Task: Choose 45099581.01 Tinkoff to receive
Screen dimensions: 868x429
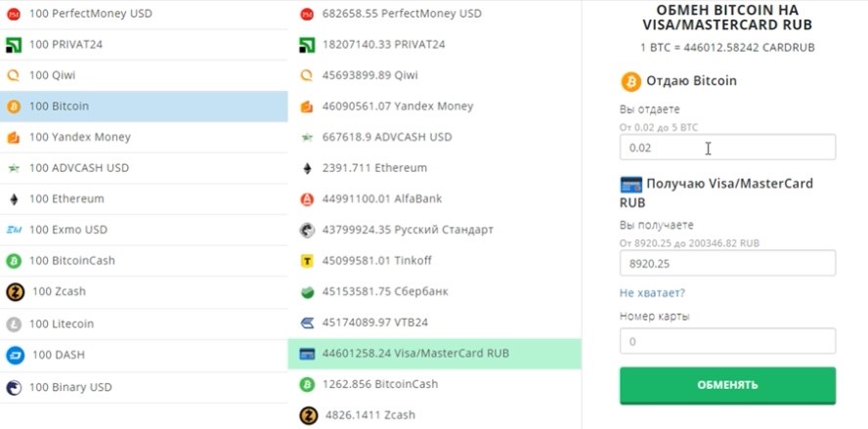Action: [x=435, y=261]
